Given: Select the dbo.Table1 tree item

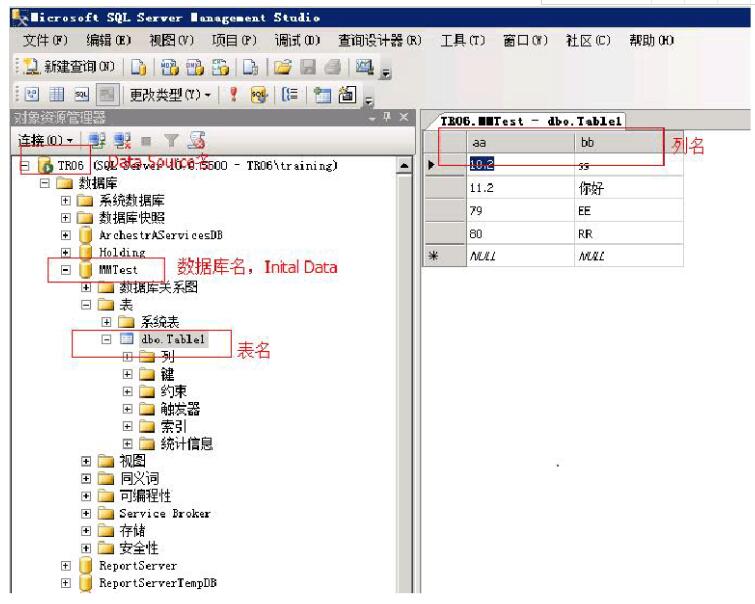Looking at the screenshot, I should pos(173,339).
